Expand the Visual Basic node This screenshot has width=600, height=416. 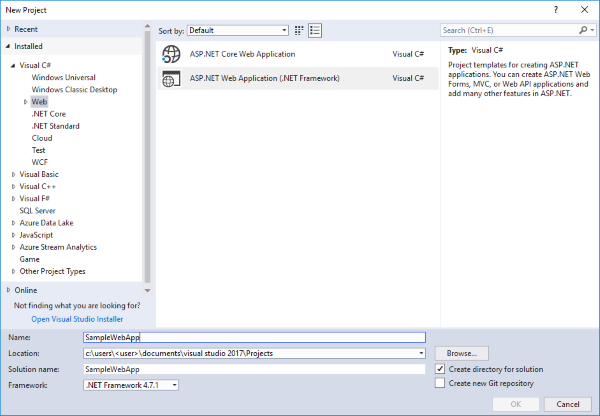click(13, 175)
